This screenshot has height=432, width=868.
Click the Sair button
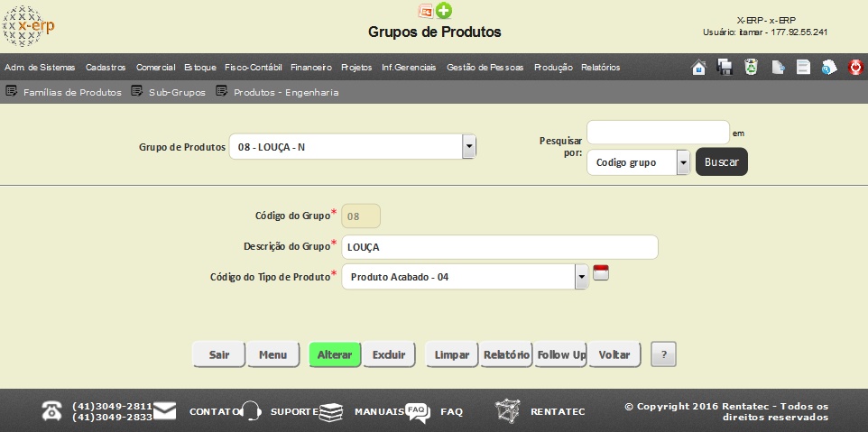219,354
